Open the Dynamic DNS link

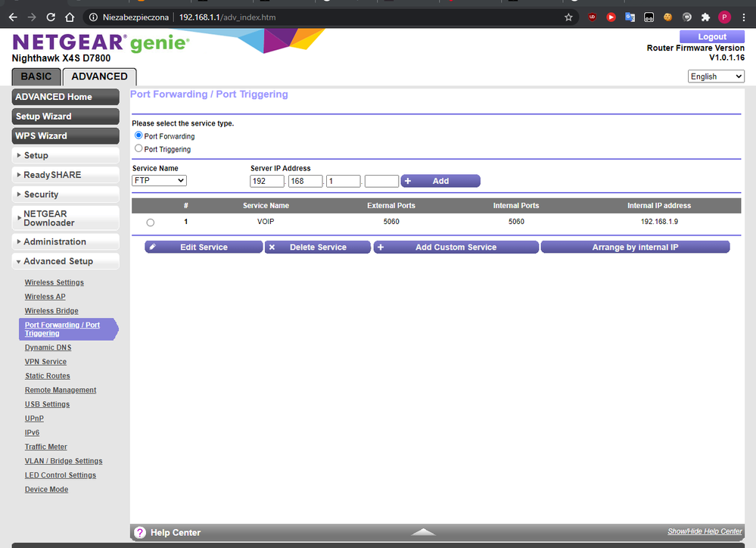point(48,347)
